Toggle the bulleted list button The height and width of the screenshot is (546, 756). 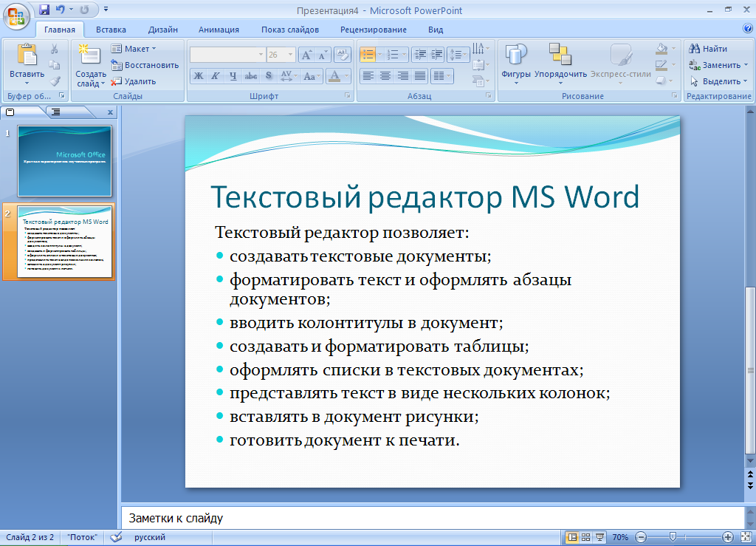click(368, 55)
